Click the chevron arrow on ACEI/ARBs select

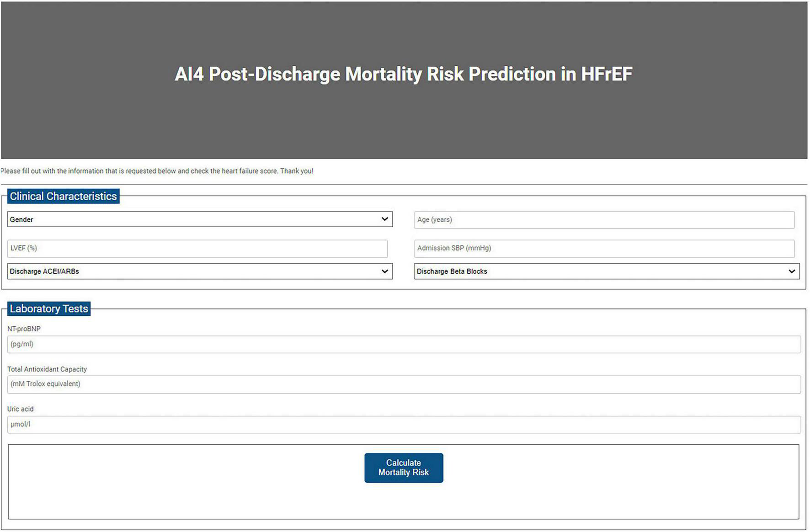click(x=384, y=271)
